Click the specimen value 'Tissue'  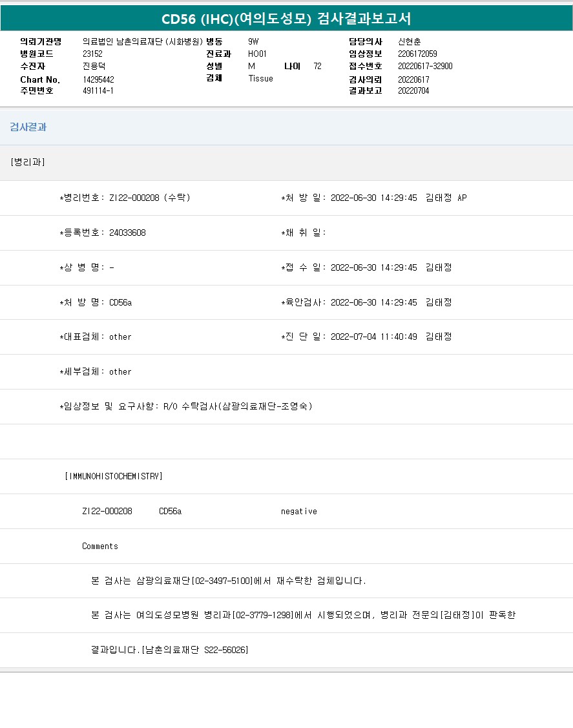pyautogui.click(x=260, y=78)
